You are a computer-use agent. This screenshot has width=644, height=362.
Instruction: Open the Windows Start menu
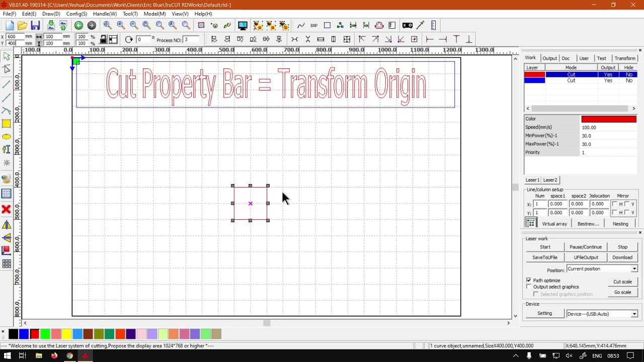click(7, 356)
